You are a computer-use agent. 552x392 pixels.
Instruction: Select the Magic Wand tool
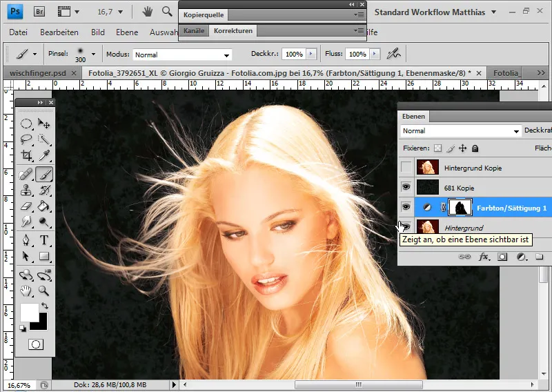point(44,140)
